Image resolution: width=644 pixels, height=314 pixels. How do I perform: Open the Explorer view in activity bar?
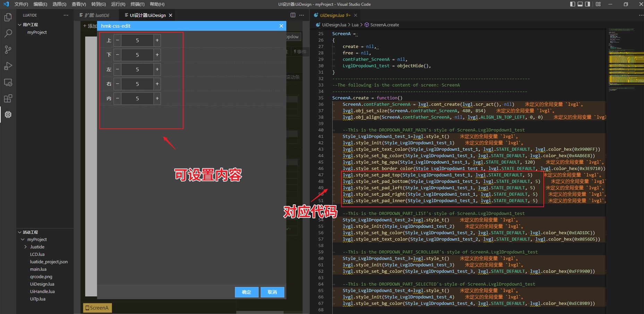pyautogui.click(x=8, y=17)
